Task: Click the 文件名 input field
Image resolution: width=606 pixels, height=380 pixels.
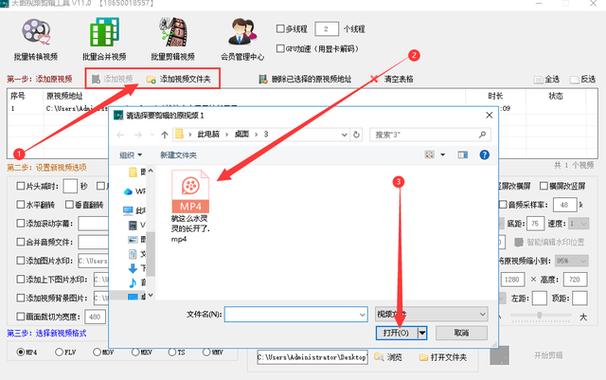Action: click(296, 315)
